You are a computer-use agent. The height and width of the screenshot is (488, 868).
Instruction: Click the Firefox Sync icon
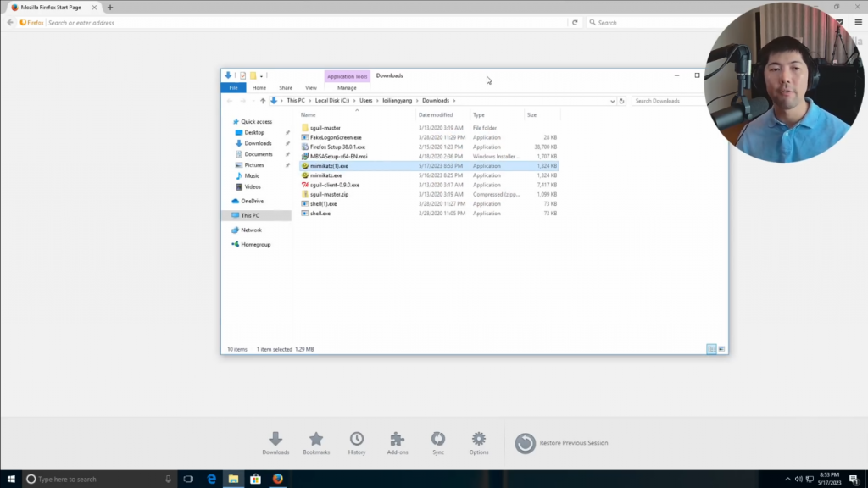438,439
